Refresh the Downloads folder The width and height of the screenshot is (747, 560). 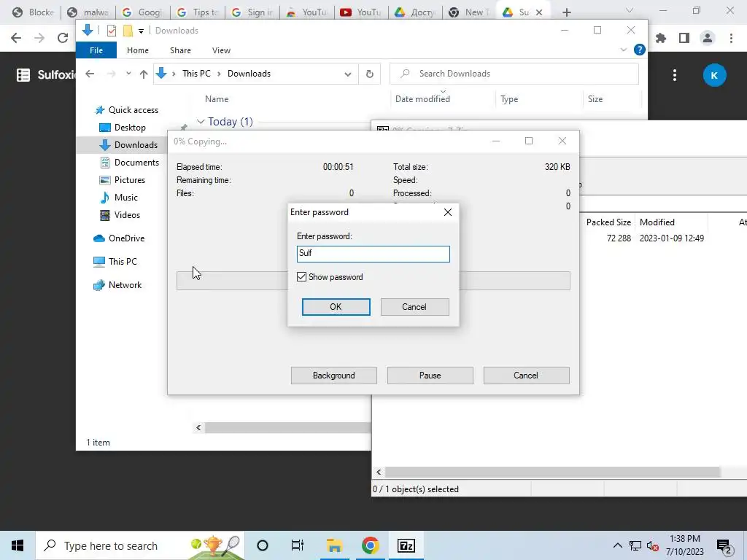370,74
